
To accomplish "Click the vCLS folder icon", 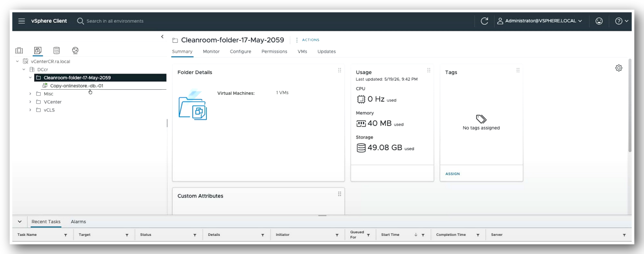I will point(39,110).
